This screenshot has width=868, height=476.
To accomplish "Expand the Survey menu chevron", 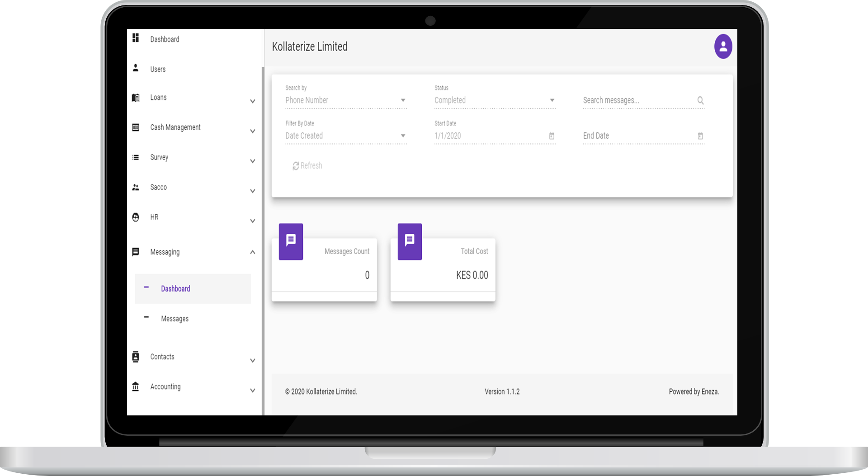I will pyautogui.click(x=252, y=161).
